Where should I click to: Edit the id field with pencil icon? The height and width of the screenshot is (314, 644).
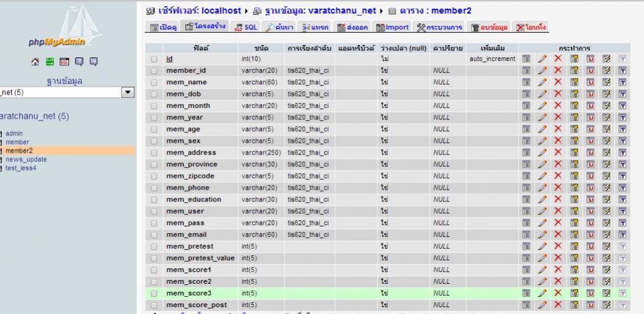pyautogui.click(x=542, y=58)
